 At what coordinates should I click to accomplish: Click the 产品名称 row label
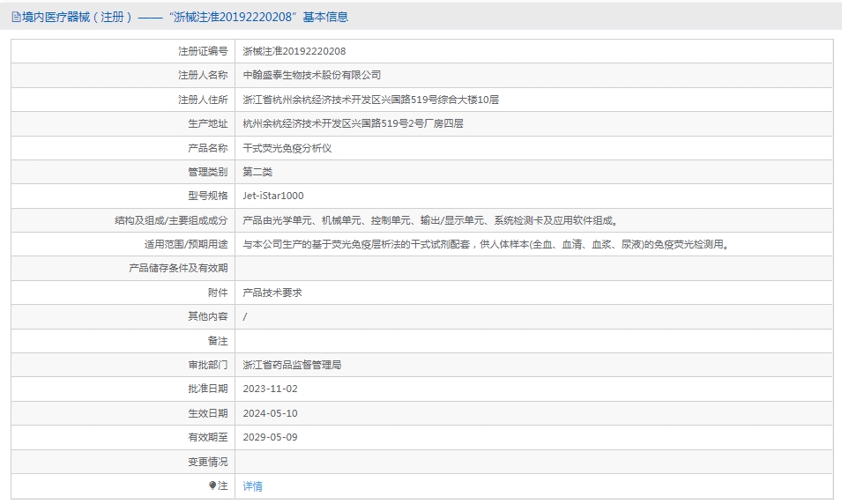pos(208,148)
